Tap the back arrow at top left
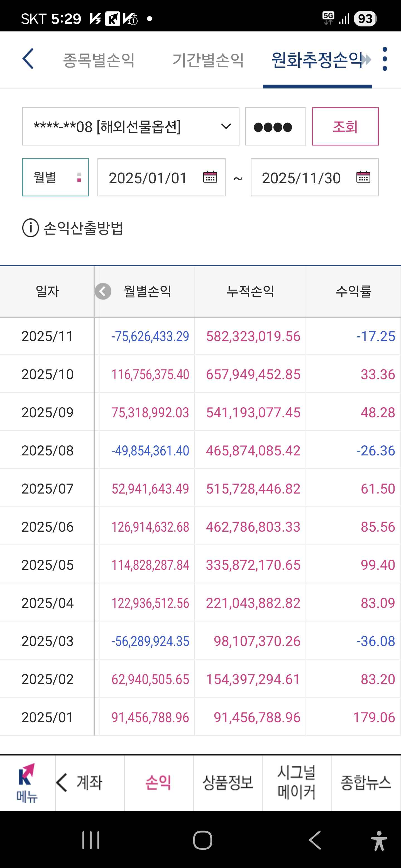Screen dimensions: 401x868 tap(28, 59)
